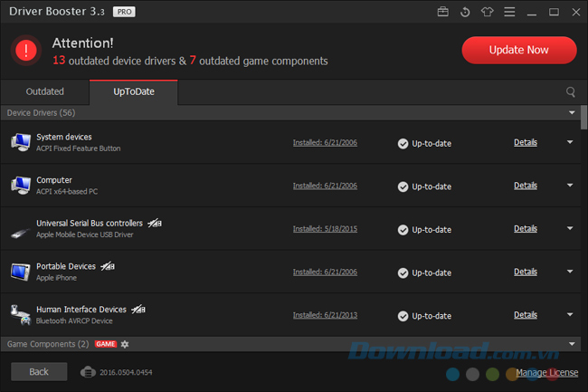Select the UpToDate tab

click(x=134, y=92)
